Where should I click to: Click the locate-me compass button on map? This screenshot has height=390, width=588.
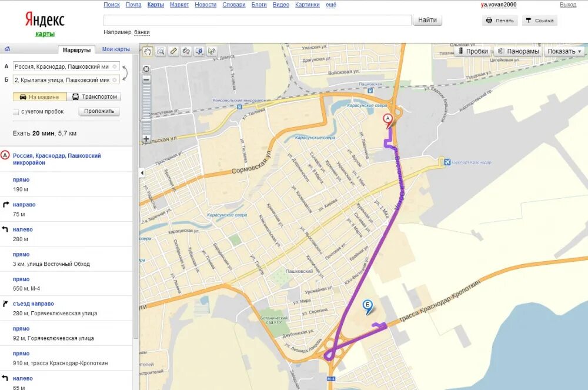146,69
